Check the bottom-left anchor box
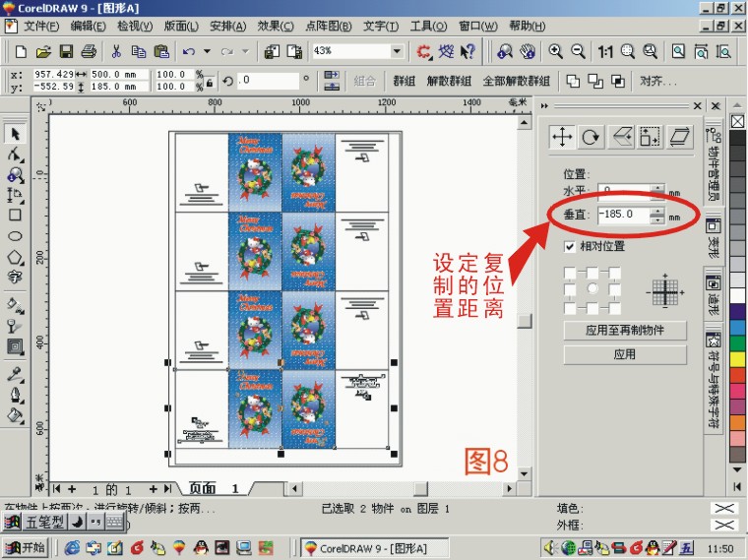 (x=570, y=309)
